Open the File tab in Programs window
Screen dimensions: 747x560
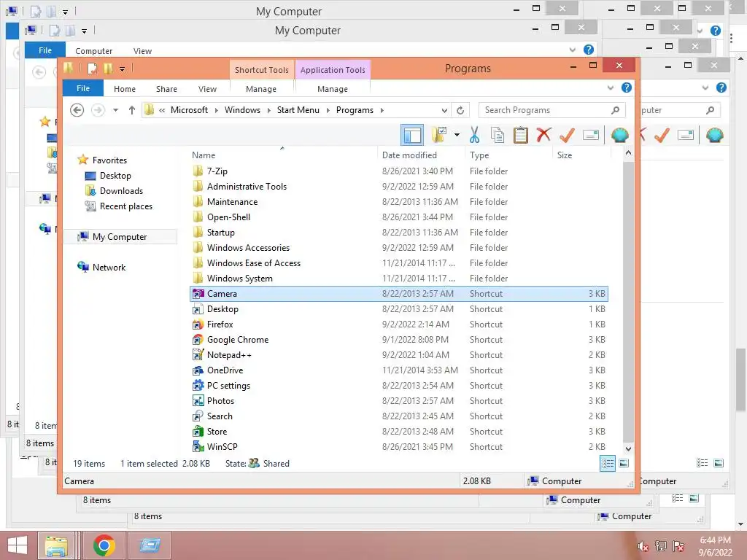tap(83, 88)
